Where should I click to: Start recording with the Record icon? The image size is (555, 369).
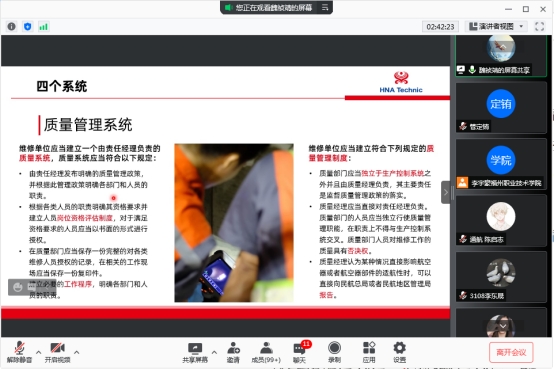[334, 353]
